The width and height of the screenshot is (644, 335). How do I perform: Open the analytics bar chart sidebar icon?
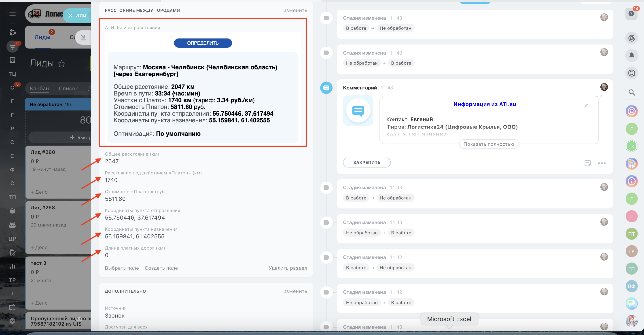(x=12, y=266)
